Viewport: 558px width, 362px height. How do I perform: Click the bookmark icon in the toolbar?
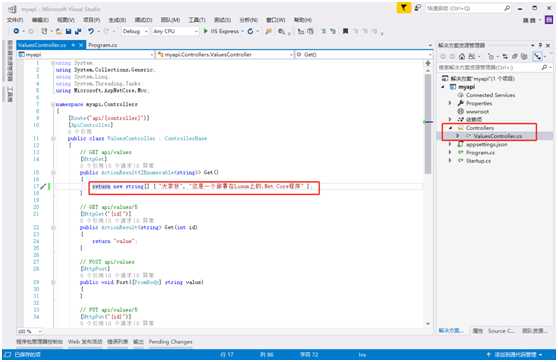point(345,31)
